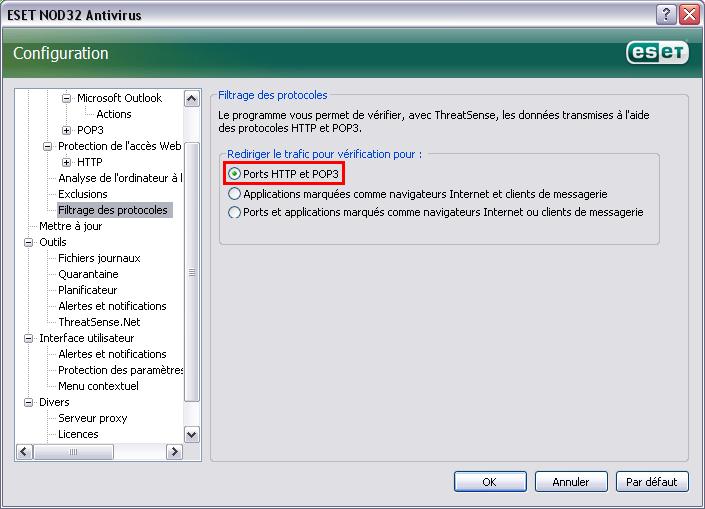
Task: Open Quarantaine settings
Action: coord(89,274)
